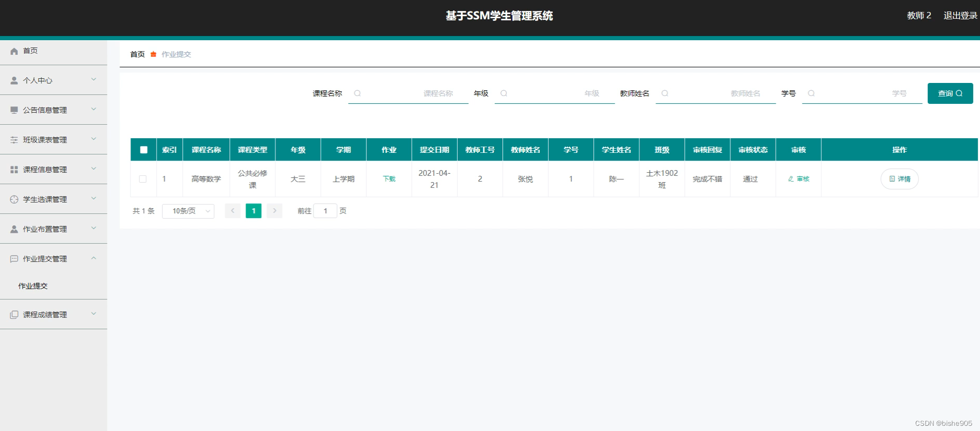Viewport: 980px width, 431px height.
Task: Click the 个人中心 person icon
Action: tap(14, 81)
